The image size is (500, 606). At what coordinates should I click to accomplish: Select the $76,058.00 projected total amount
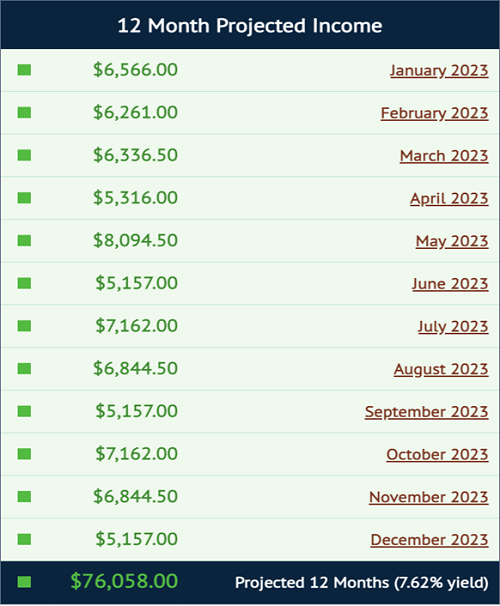coord(124,581)
